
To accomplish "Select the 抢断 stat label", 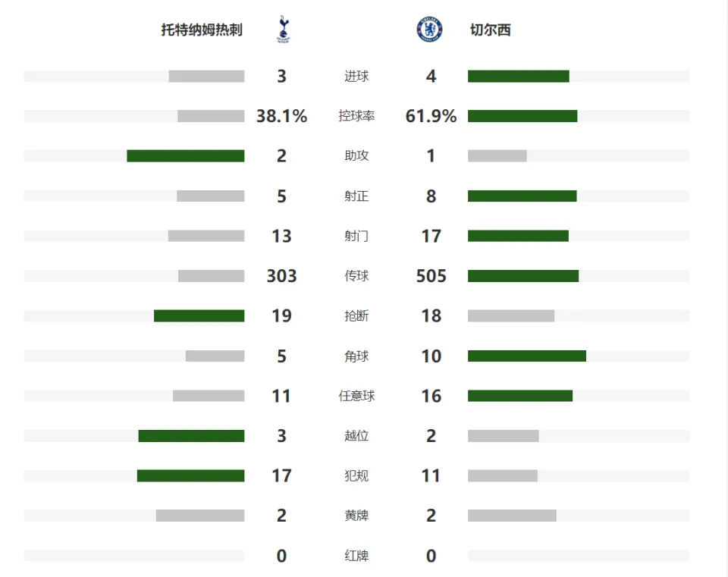I will [356, 315].
